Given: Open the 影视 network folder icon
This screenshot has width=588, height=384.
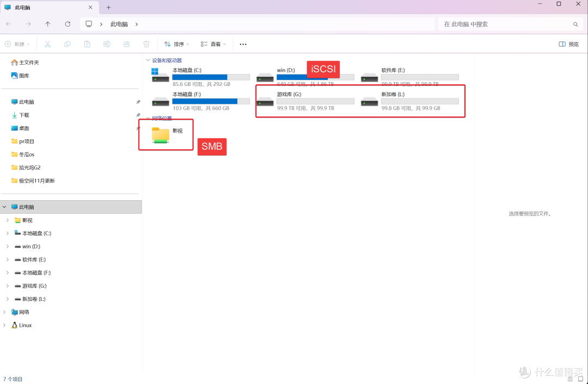Looking at the screenshot, I should pyautogui.click(x=161, y=135).
